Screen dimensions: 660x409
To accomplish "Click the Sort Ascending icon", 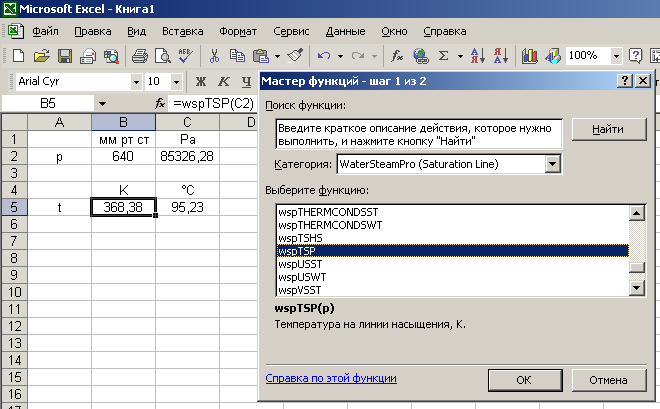I will [478, 56].
